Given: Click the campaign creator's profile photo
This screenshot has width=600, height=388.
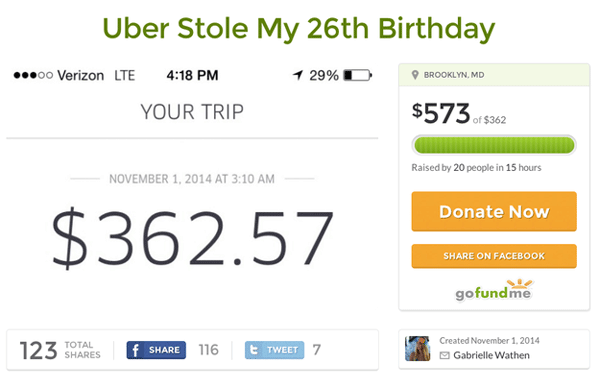Looking at the screenshot, I should 417,349.
